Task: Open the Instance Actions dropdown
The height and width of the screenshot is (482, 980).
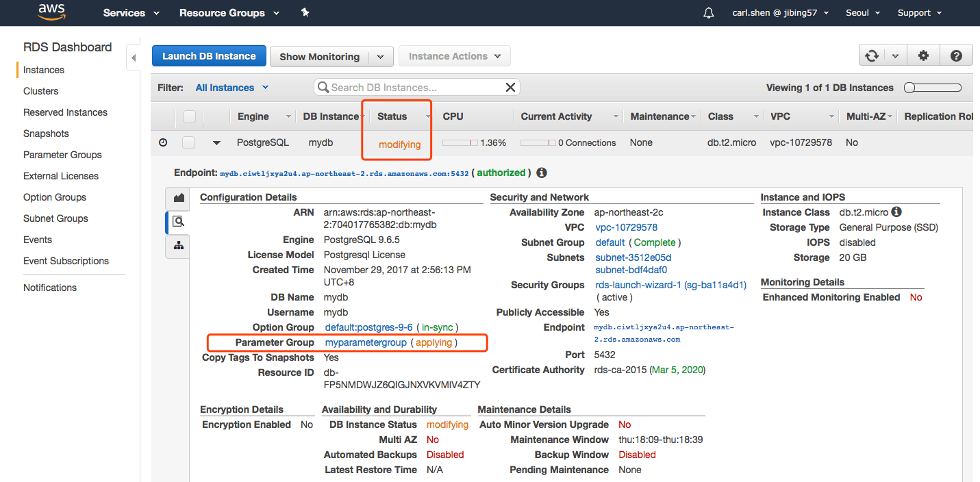Action: point(455,56)
